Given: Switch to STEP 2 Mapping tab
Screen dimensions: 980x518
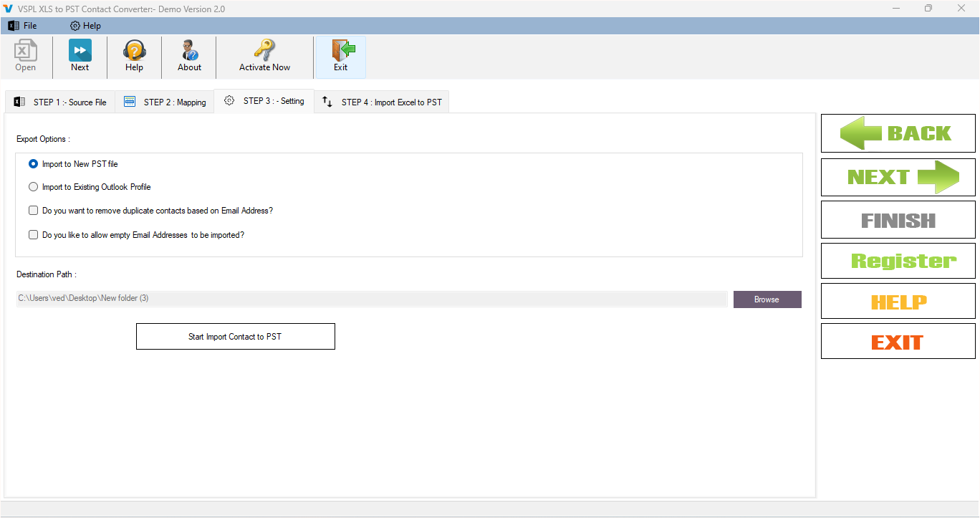Looking at the screenshot, I should (165, 102).
